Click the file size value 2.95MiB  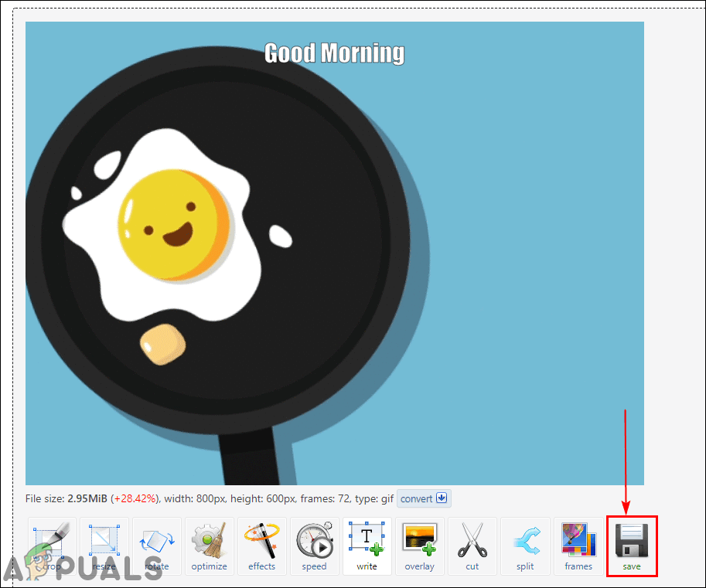87,498
